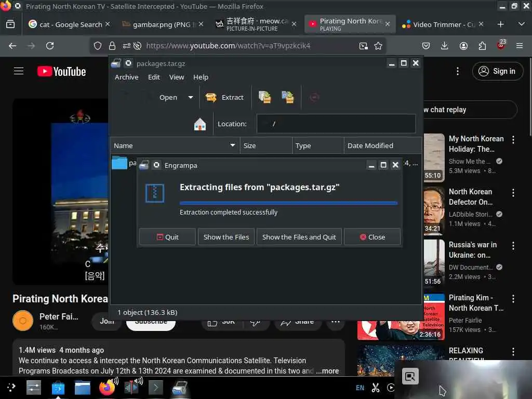Click the Firefox back arrow
Image resolution: width=532 pixels, height=399 pixels.
tap(12, 46)
